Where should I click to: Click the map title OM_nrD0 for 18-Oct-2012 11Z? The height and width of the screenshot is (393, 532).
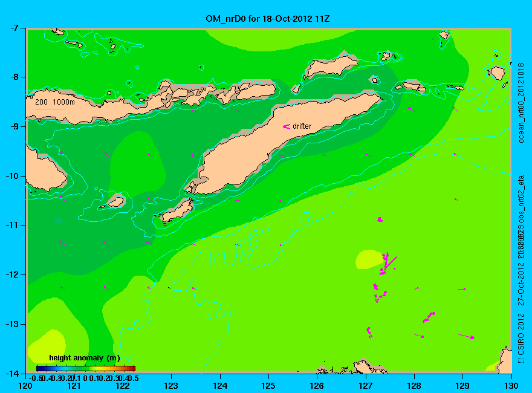268,19
